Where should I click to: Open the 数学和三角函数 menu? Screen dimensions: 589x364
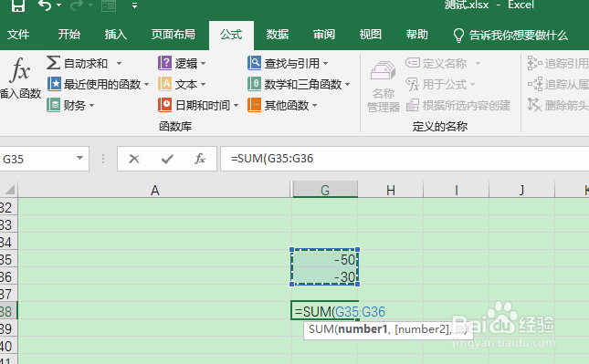coord(299,84)
